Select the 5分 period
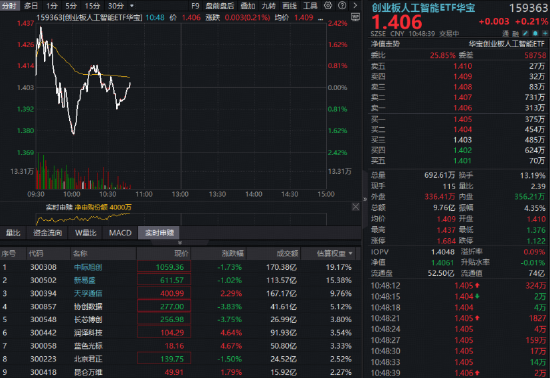Image resolution: width=550 pixels, height=378 pixels. click(x=71, y=6)
